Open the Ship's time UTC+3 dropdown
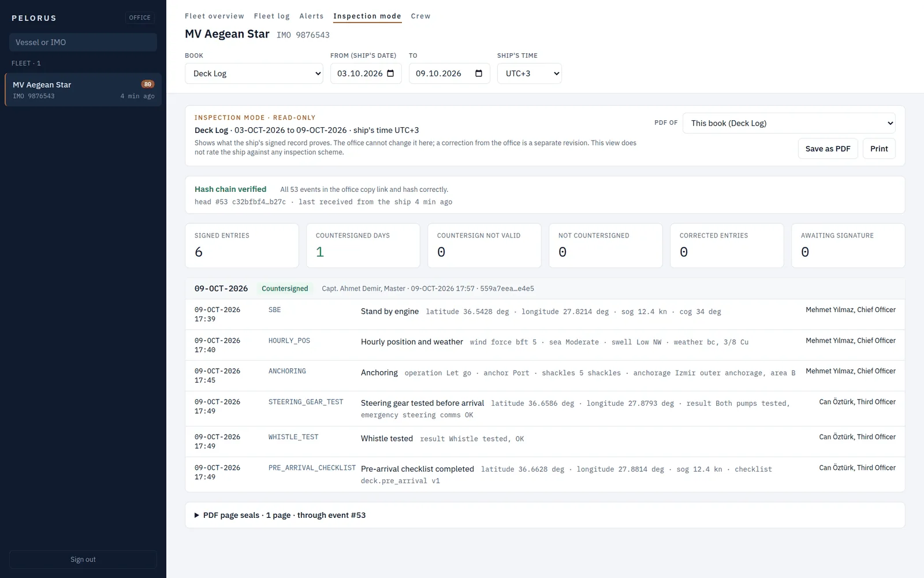924x578 pixels. 530,73
